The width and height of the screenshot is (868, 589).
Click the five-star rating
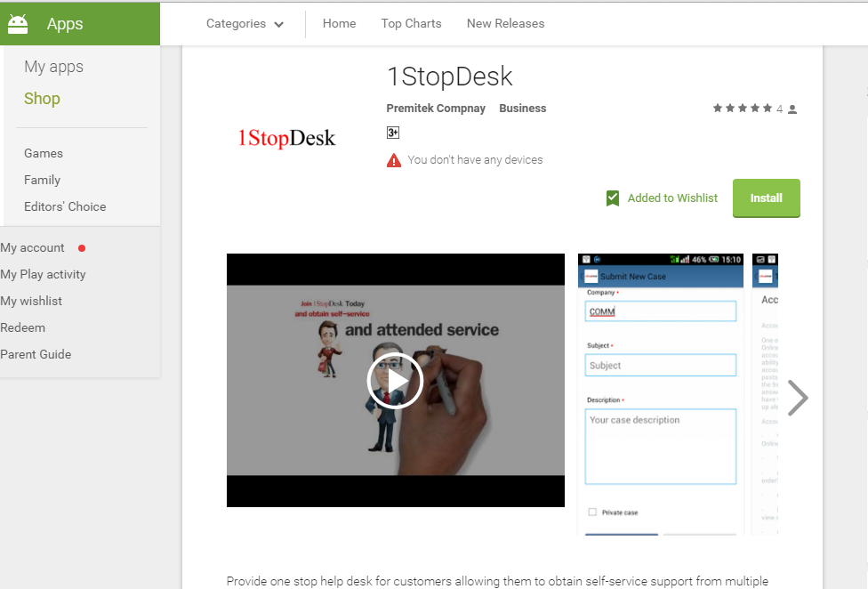coord(743,108)
